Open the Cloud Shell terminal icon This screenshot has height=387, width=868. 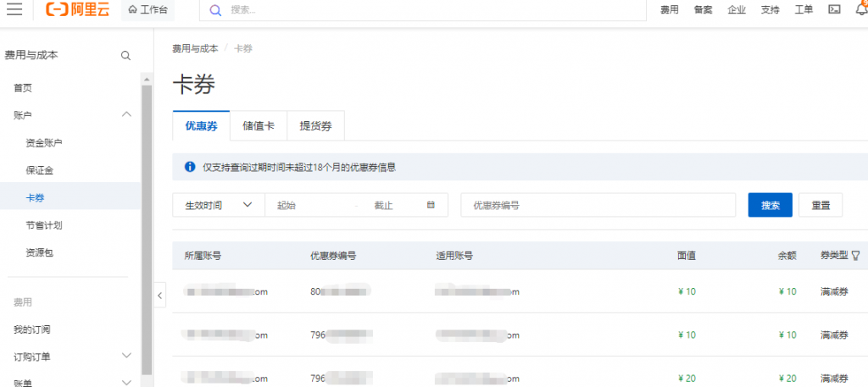coord(834,10)
